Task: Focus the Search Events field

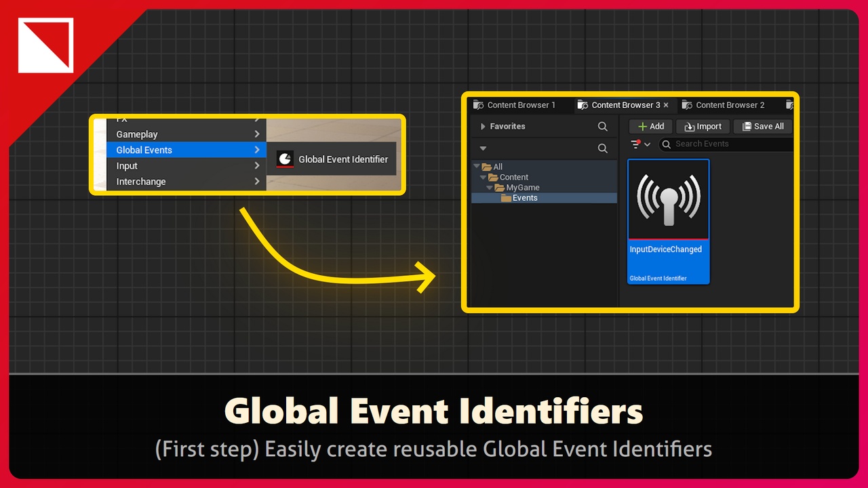Action: [725, 144]
